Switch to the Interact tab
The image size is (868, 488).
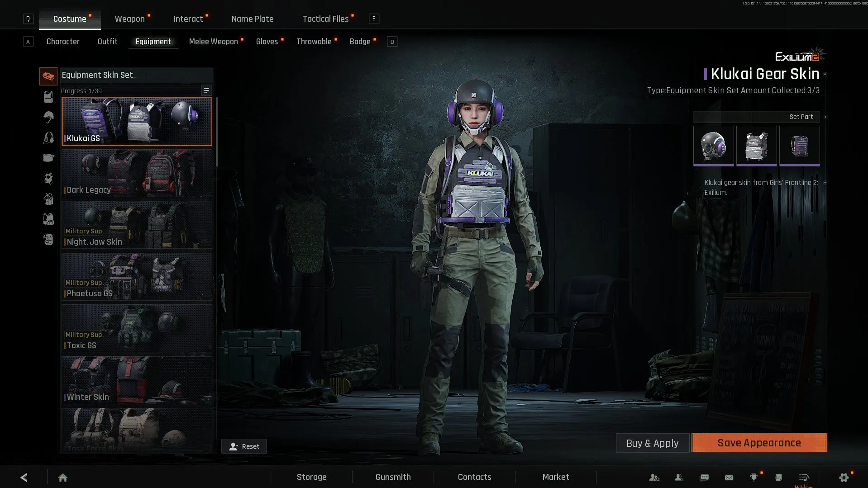(188, 19)
